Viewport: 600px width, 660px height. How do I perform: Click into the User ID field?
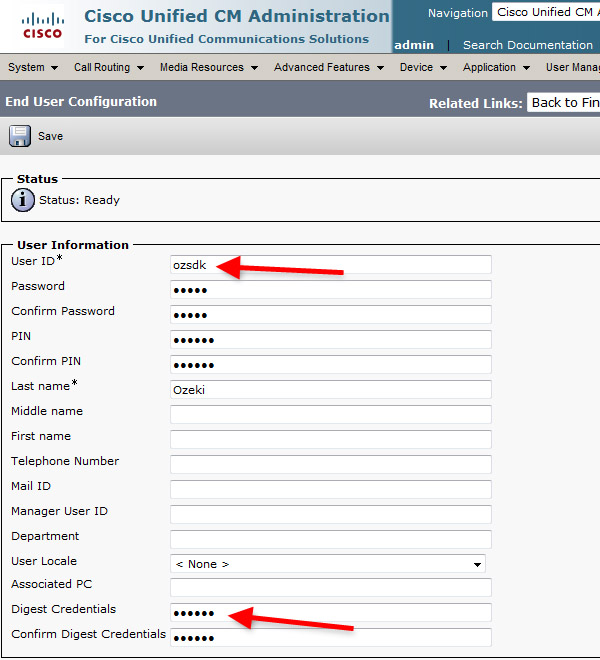click(x=331, y=265)
